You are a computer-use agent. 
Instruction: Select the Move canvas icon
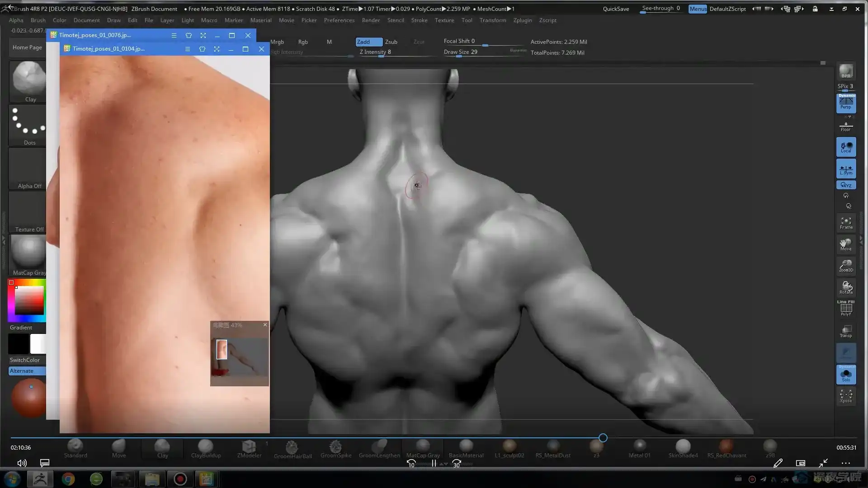point(846,244)
